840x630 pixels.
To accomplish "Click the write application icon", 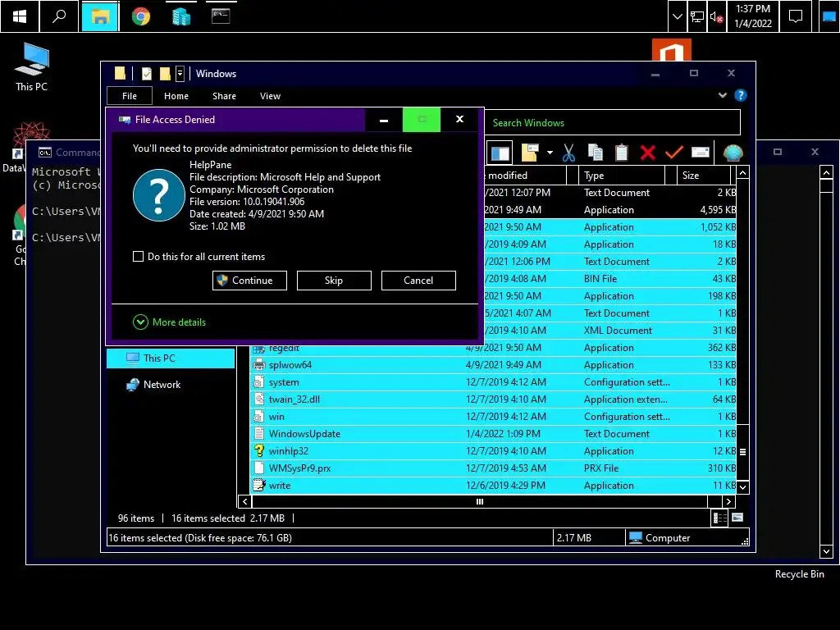I will tap(258, 485).
